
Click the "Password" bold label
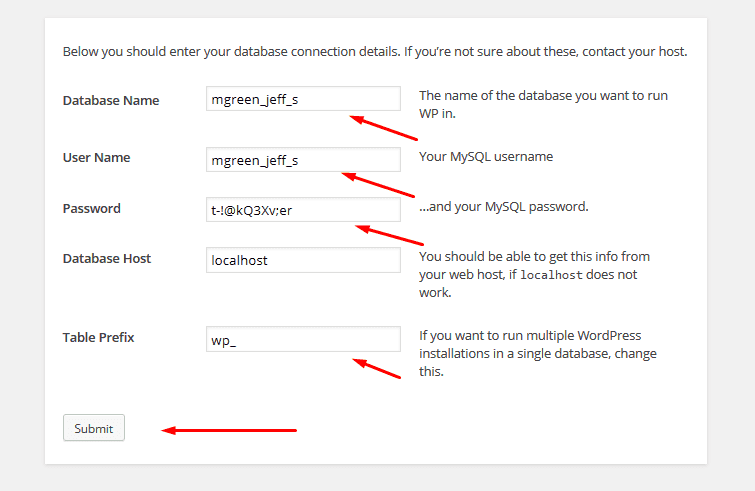91,209
